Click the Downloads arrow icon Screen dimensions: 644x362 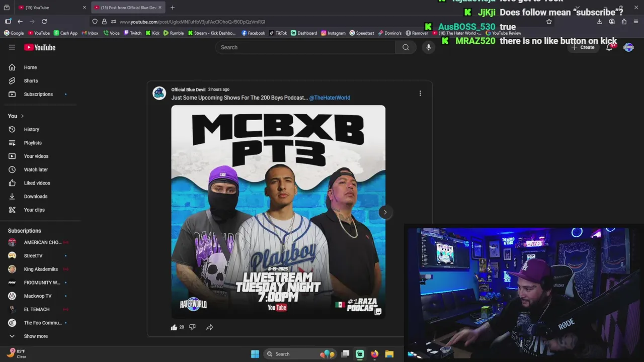pyautogui.click(x=12, y=197)
